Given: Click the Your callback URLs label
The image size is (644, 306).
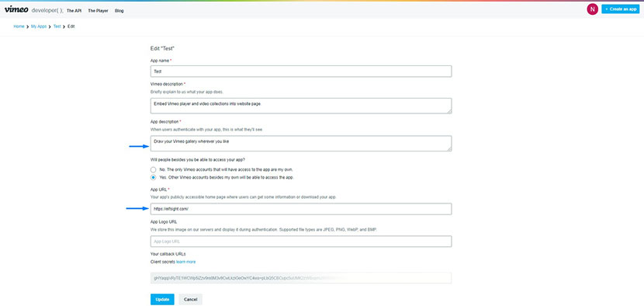Looking at the screenshot, I should 168,254.
